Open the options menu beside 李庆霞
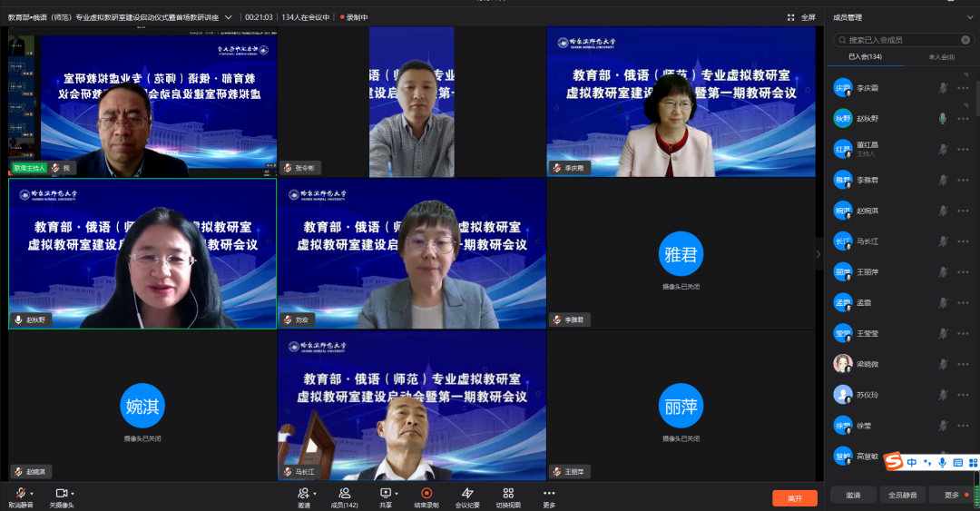The image size is (980, 511). [963, 88]
